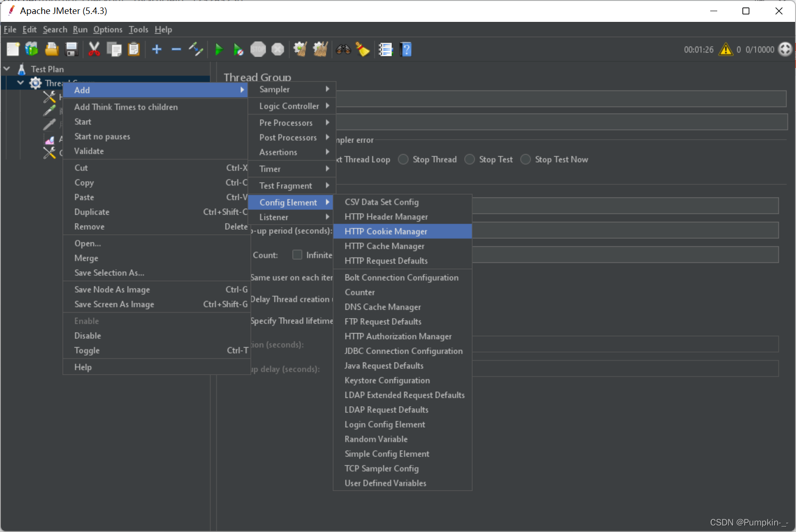The image size is (796, 532).
Task: Open the Test Fragment submenu
Action: tap(291, 185)
